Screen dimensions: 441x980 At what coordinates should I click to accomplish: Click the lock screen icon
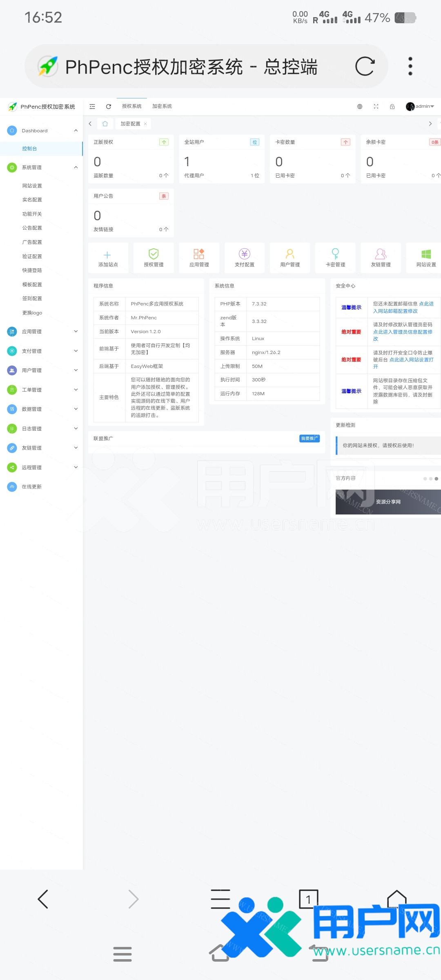click(392, 107)
